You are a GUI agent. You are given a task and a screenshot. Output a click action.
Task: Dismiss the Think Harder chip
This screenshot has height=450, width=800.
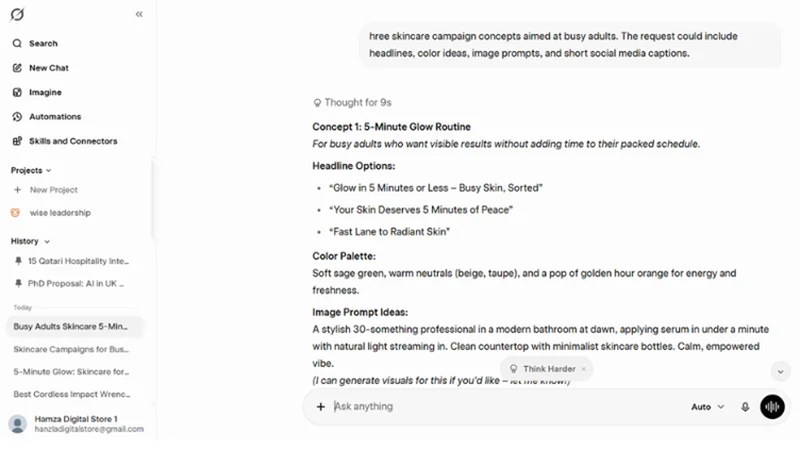(583, 369)
